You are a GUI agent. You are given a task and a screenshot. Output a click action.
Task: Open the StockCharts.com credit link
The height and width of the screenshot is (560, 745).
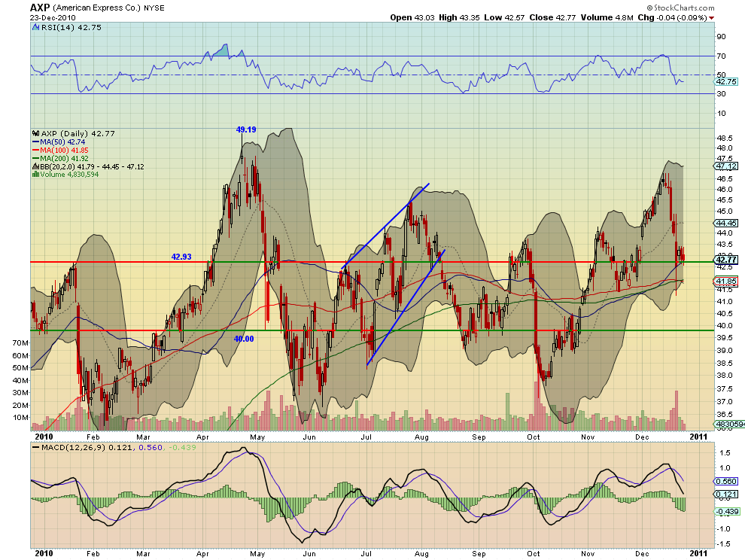coord(680,8)
